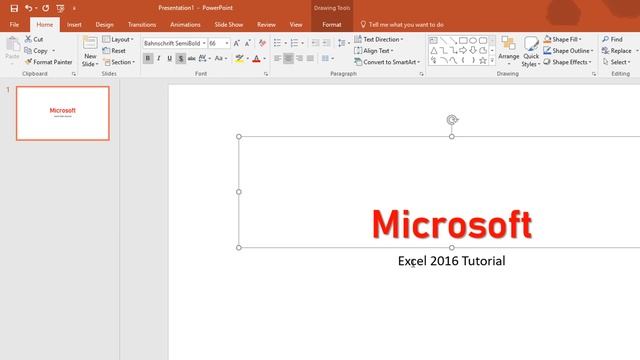640x360 pixels.
Task: Click the Excel 2016 Tutorial subtitle text
Action: coord(451,261)
